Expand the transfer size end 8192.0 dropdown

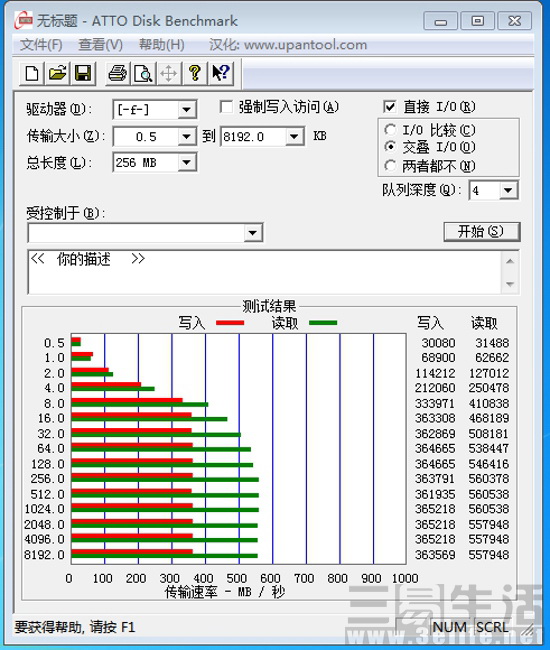pos(294,136)
